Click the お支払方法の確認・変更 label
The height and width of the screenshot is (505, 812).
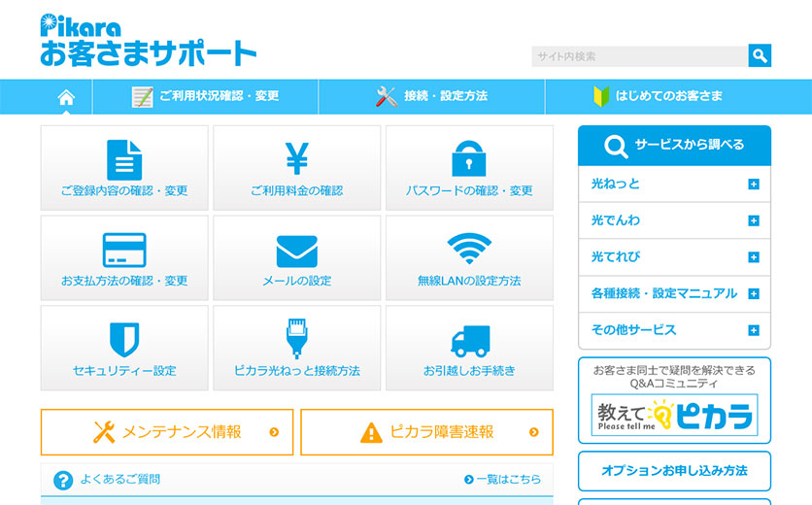click(124, 281)
